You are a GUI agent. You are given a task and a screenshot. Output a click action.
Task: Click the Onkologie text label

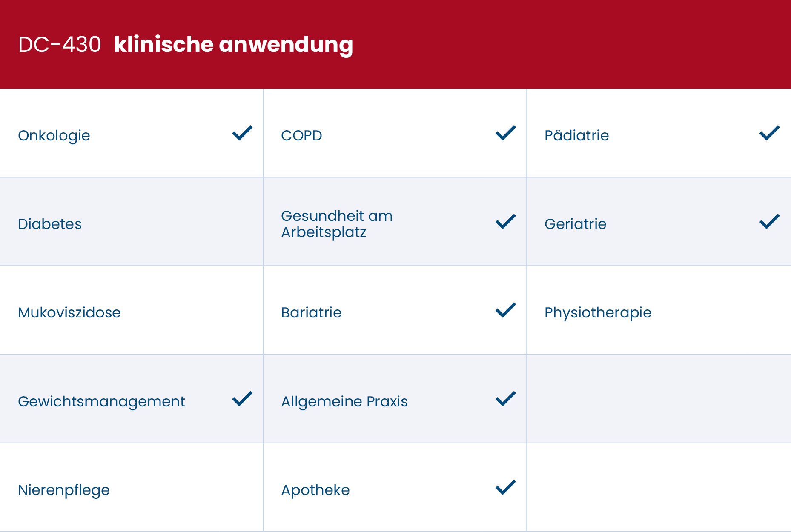click(54, 135)
